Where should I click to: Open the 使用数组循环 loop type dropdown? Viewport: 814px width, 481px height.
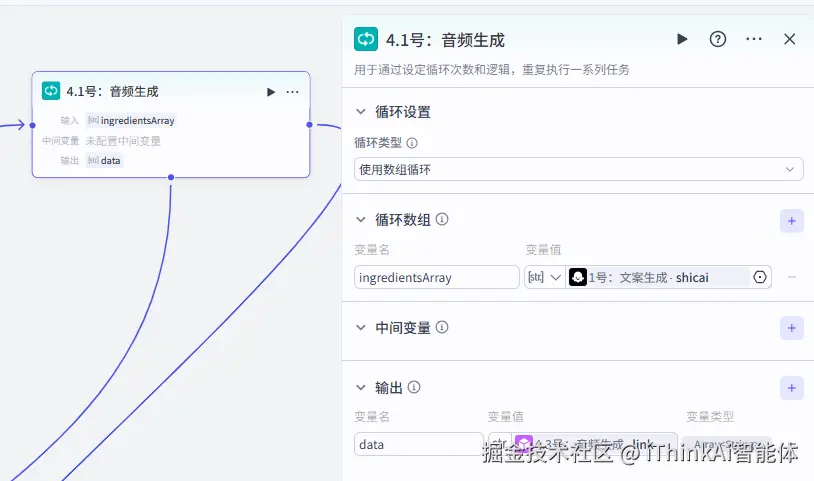[578, 170]
